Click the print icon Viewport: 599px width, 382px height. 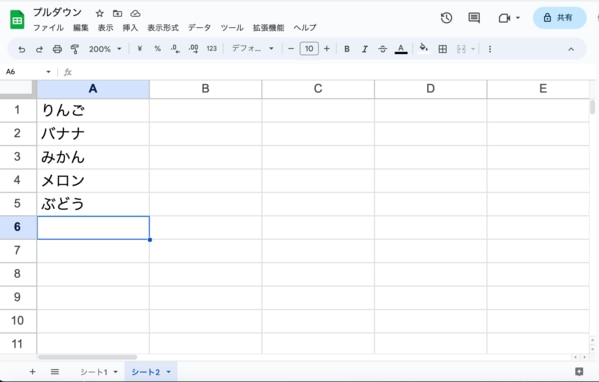[x=57, y=49]
